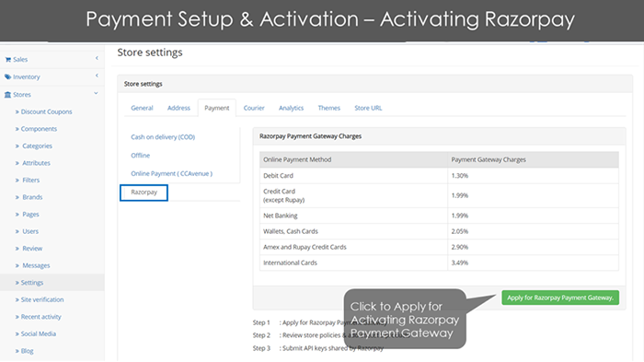Image resolution: width=644 pixels, height=362 pixels.
Task: Open Filters in the sidebar
Action: click(30, 181)
